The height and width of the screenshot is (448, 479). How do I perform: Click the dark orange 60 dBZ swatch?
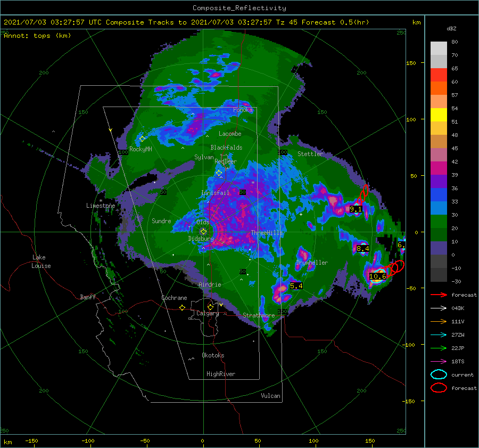(439, 88)
